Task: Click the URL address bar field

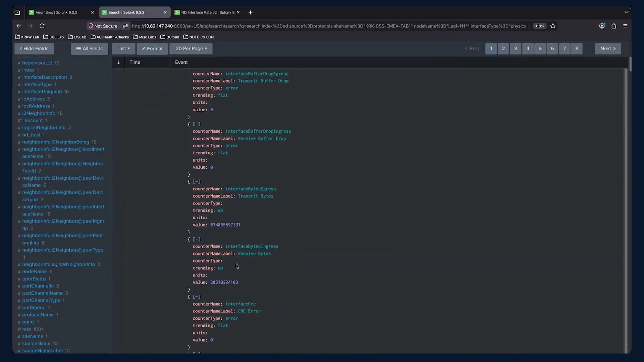Action: [x=330, y=26]
